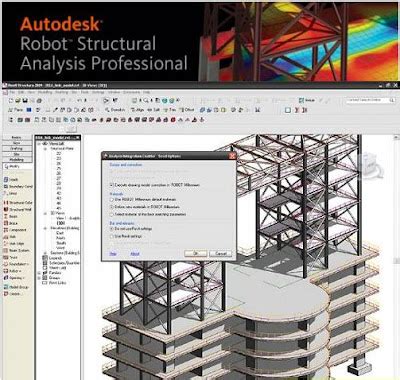Activate the Trim tool in toolbar
The width and height of the screenshot is (400, 380).
click(170, 110)
